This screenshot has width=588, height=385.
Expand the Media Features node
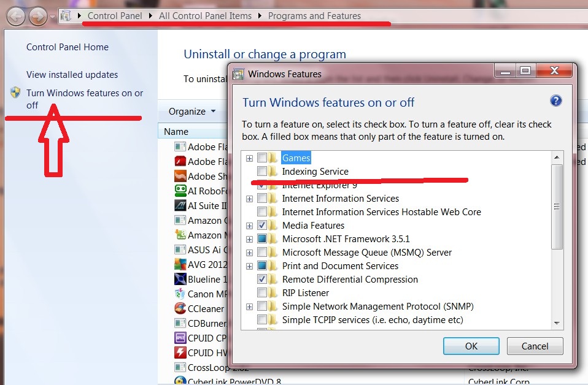tap(249, 226)
